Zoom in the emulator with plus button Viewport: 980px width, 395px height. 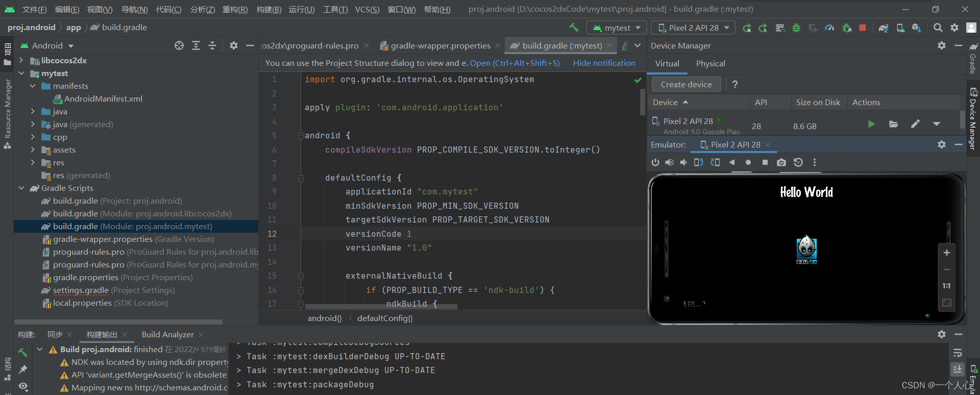tap(947, 253)
